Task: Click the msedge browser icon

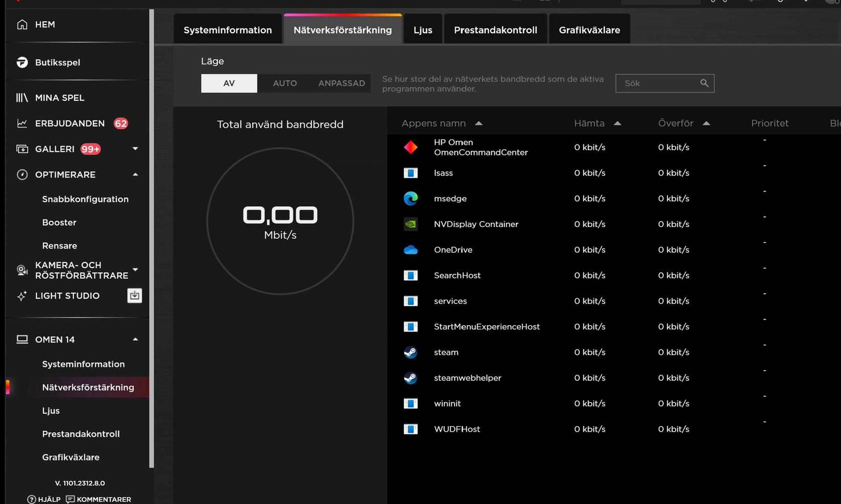Action: [411, 199]
